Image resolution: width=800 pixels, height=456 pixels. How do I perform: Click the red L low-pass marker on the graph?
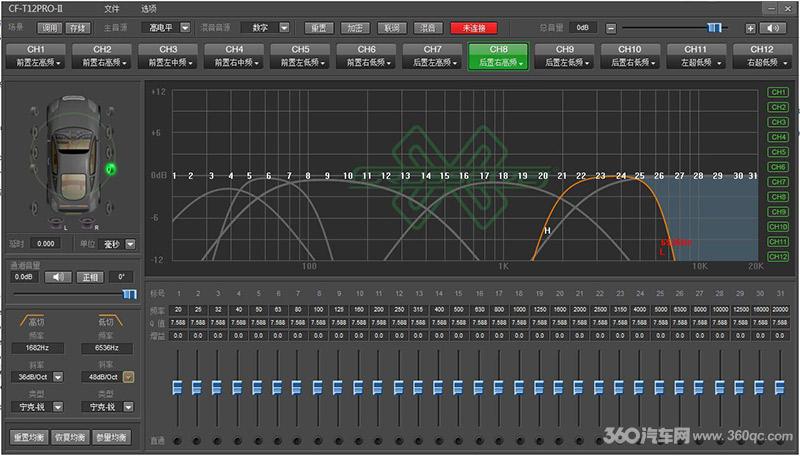662,252
